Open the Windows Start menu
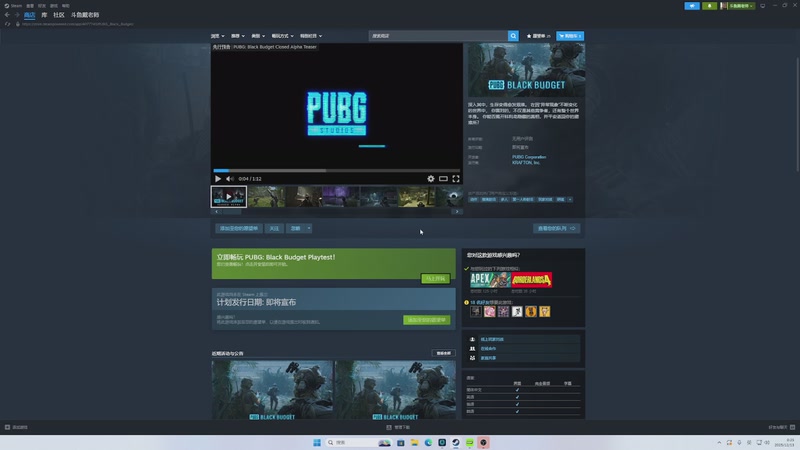 (x=317, y=442)
